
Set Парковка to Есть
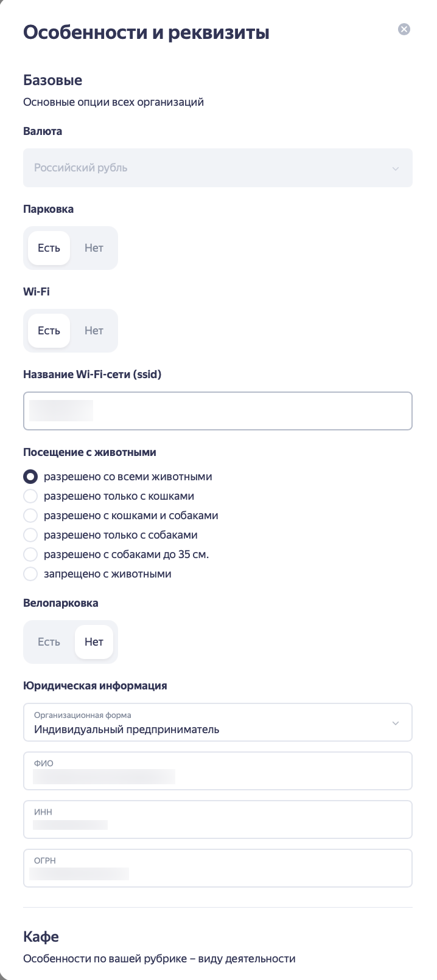point(49,248)
